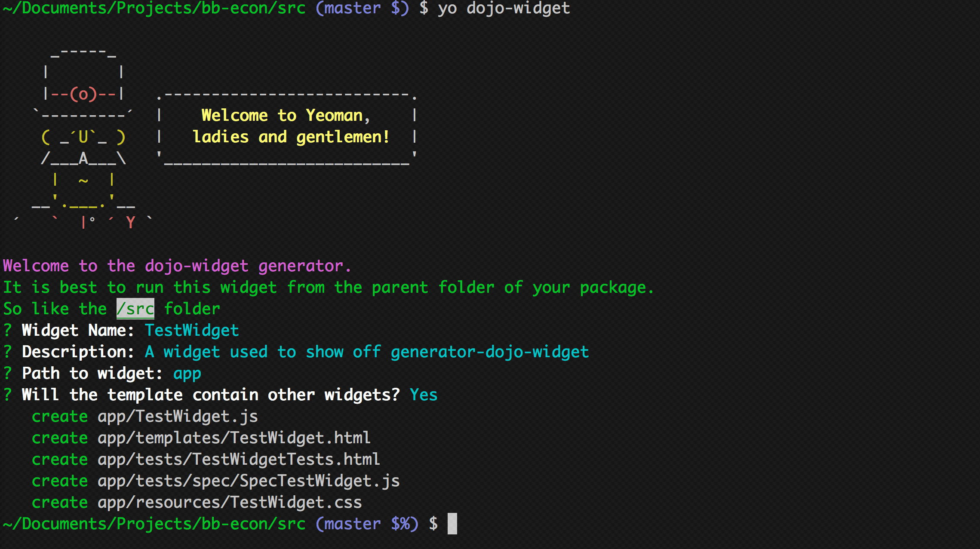Viewport: 980px width, 549px height.
Task: Click the 'Yes' answer to template question
Action: tap(424, 395)
